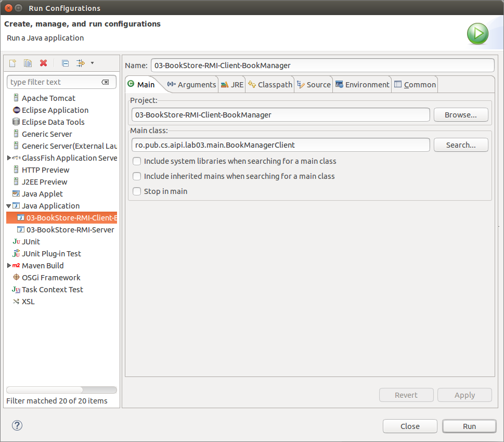Image resolution: width=504 pixels, height=442 pixels.
Task: Select JUnit configuration type
Action: 27,241
